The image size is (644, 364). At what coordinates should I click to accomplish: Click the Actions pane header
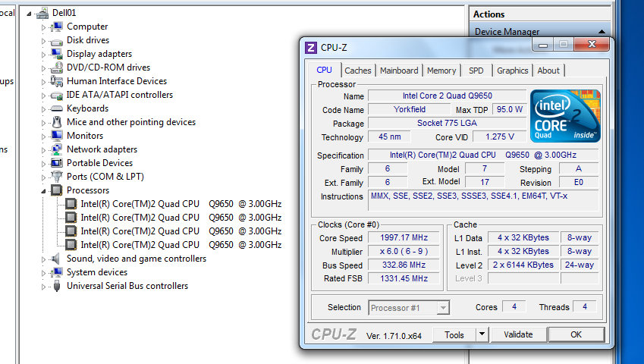(x=539, y=14)
